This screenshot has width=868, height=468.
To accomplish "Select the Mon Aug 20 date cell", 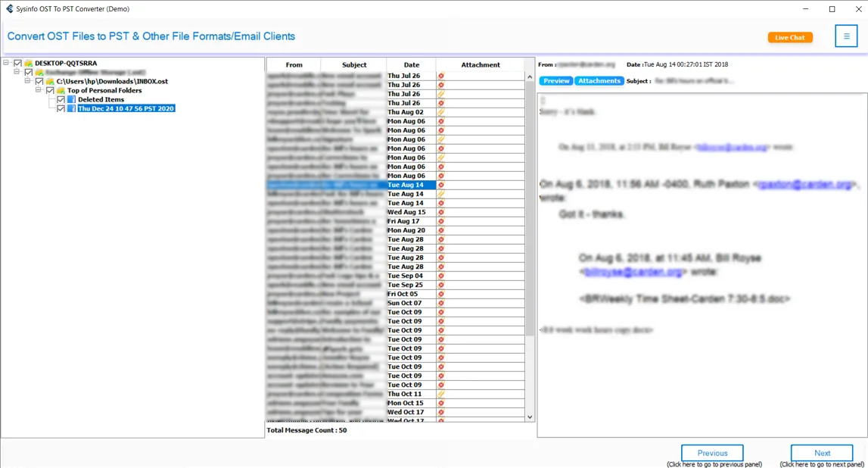I will tap(411, 230).
